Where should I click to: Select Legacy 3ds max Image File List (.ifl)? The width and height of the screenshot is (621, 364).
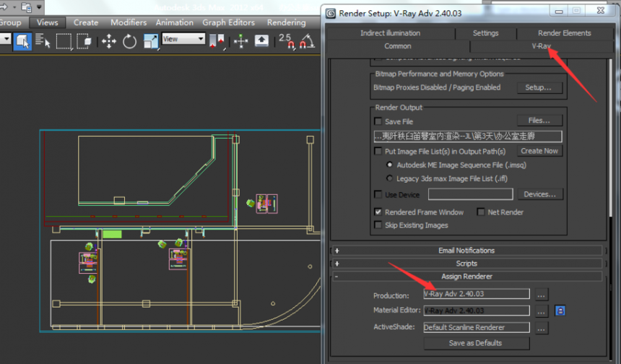click(390, 178)
